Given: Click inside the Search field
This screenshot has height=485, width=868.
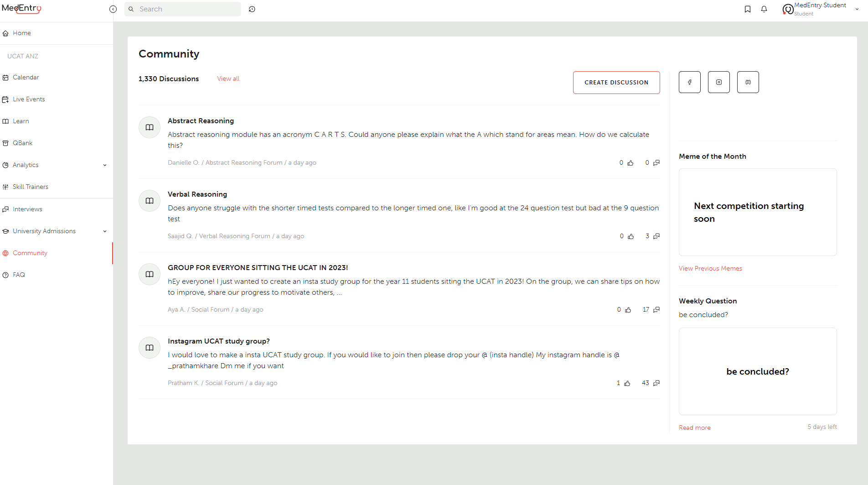Looking at the screenshot, I should [182, 9].
